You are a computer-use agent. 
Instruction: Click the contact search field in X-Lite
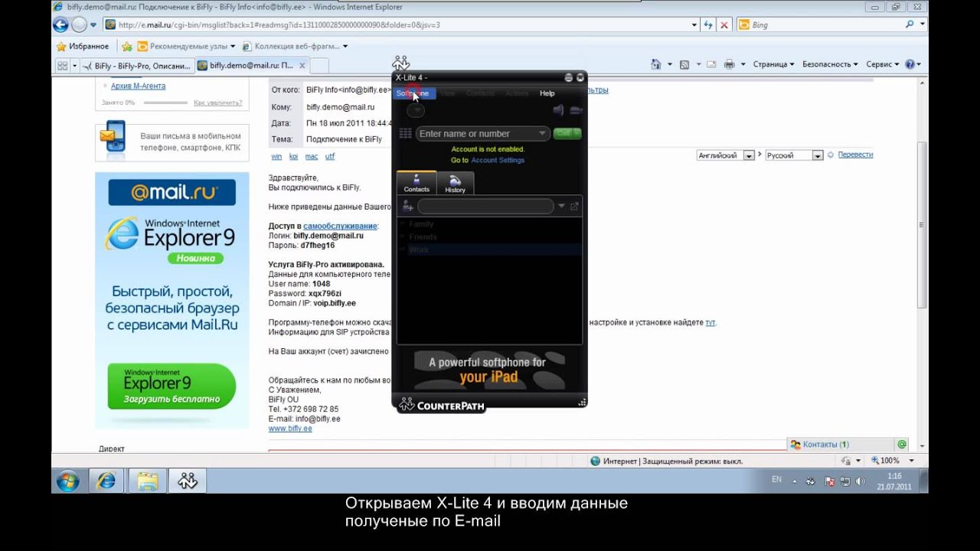[485, 206]
